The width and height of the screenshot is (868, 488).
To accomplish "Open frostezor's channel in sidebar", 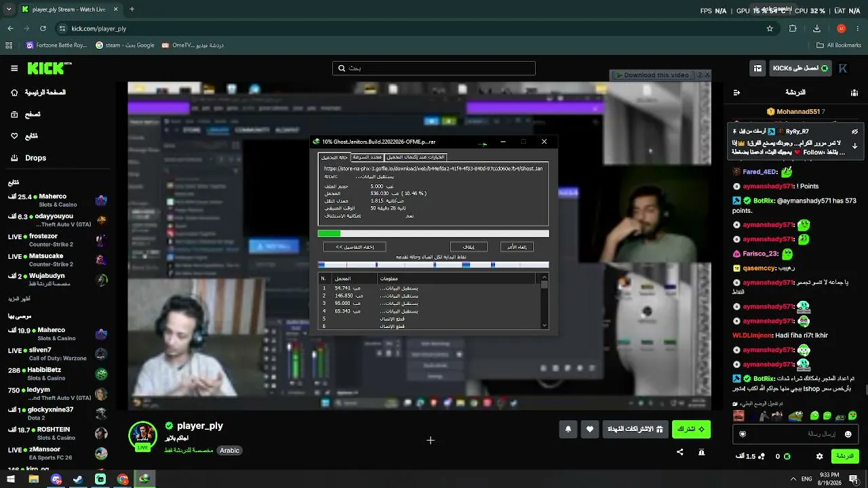I will pyautogui.click(x=58, y=240).
